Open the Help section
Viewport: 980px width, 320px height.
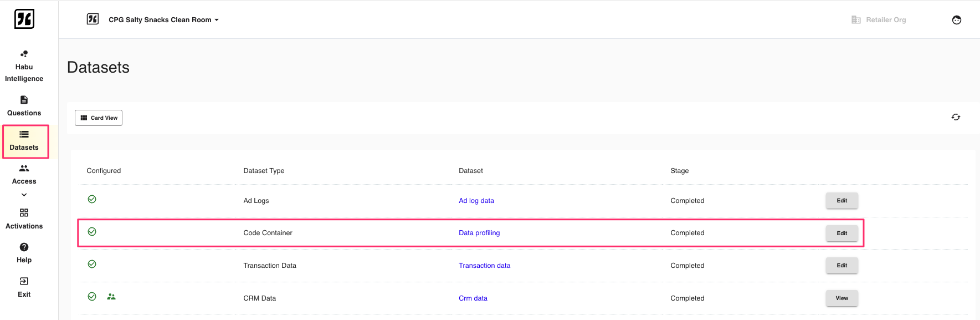24,253
